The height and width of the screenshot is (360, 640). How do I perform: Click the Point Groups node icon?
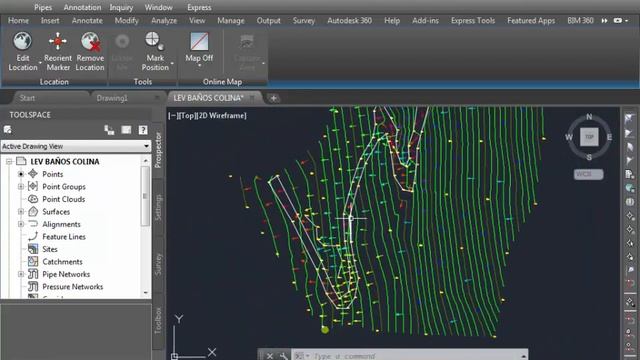tap(33, 187)
